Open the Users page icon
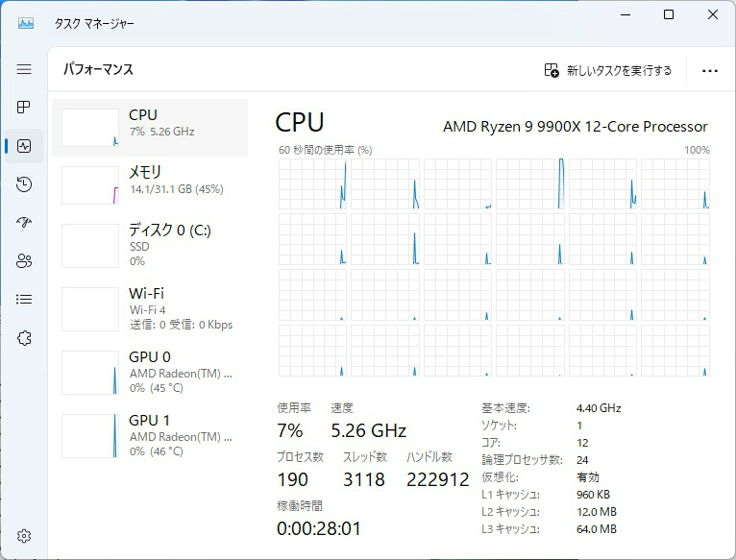Viewport: 736px width, 560px height. (x=24, y=261)
